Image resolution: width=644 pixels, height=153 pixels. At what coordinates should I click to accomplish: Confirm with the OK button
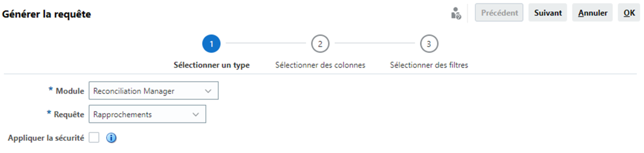pyautogui.click(x=629, y=13)
